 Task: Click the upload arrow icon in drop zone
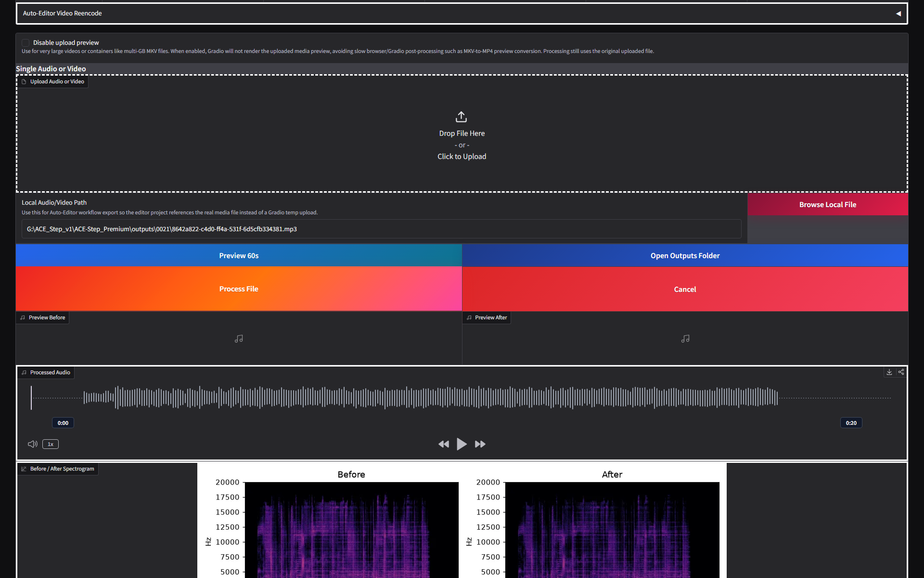[x=461, y=117]
